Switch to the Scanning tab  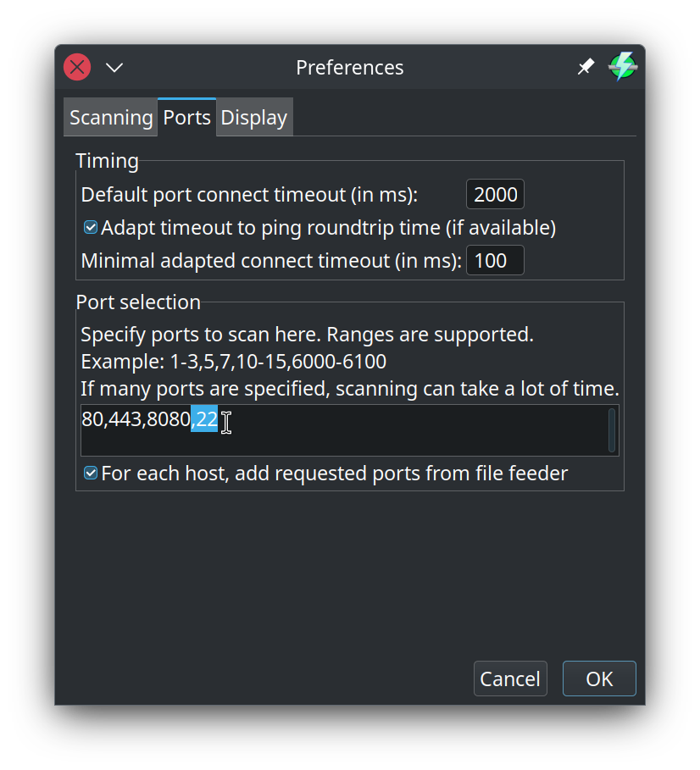tap(111, 118)
